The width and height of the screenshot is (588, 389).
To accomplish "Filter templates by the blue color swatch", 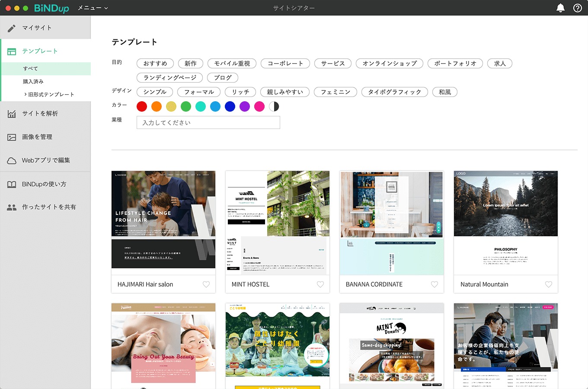I will coord(230,106).
